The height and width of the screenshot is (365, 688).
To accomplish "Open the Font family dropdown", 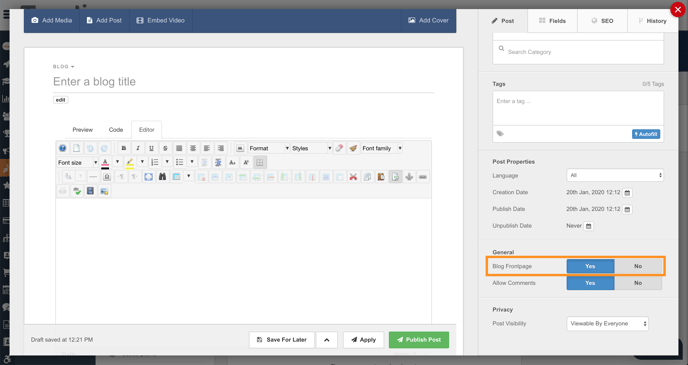I will click(382, 148).
